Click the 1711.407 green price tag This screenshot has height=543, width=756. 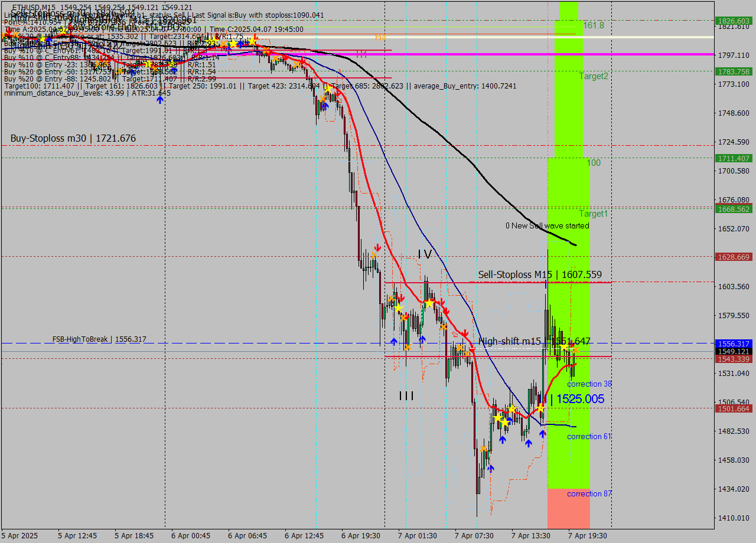coord(734,158)
